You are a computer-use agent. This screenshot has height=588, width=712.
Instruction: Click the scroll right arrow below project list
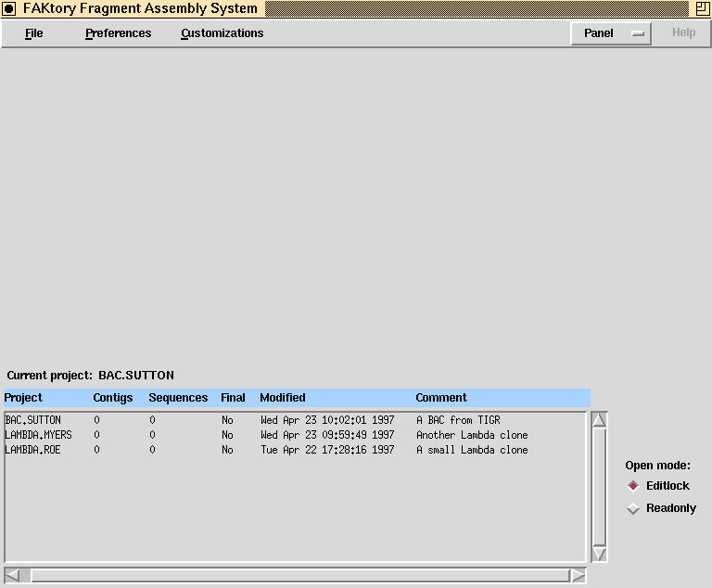coord(578,575)
